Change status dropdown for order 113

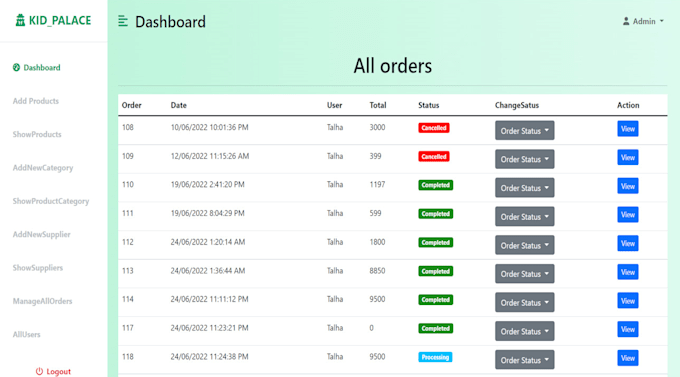(524, 273)
